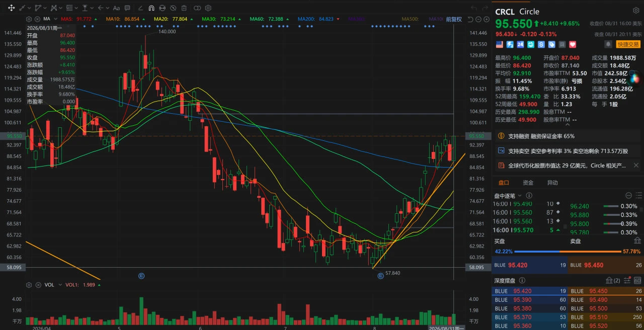Expand the Fibonacci tool dropdown arrow

point(76,8)
